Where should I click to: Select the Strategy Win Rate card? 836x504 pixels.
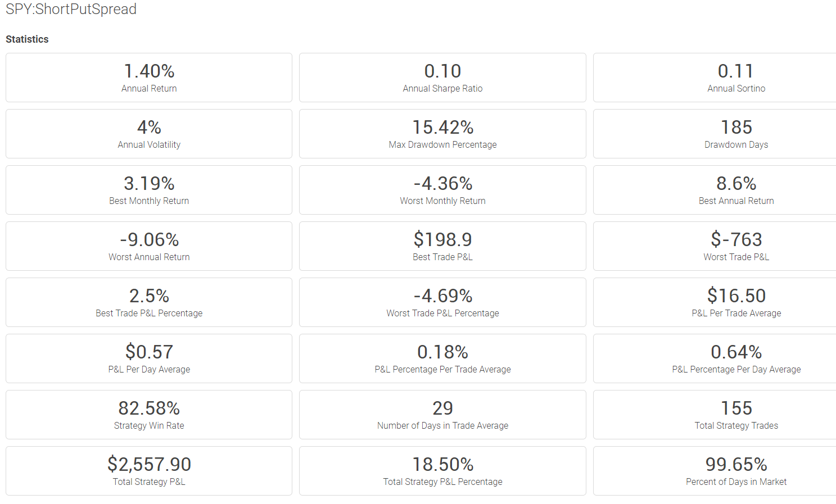coord(149,415)
